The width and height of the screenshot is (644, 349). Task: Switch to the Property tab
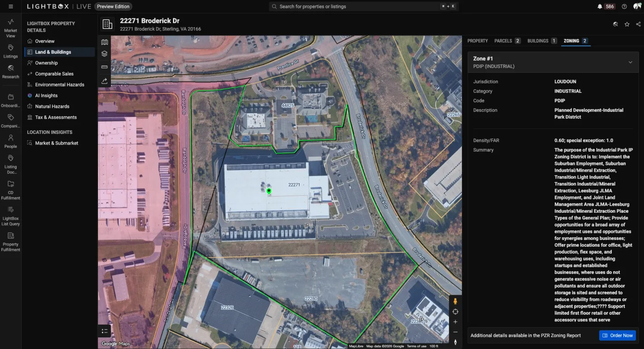coord(477,41)
